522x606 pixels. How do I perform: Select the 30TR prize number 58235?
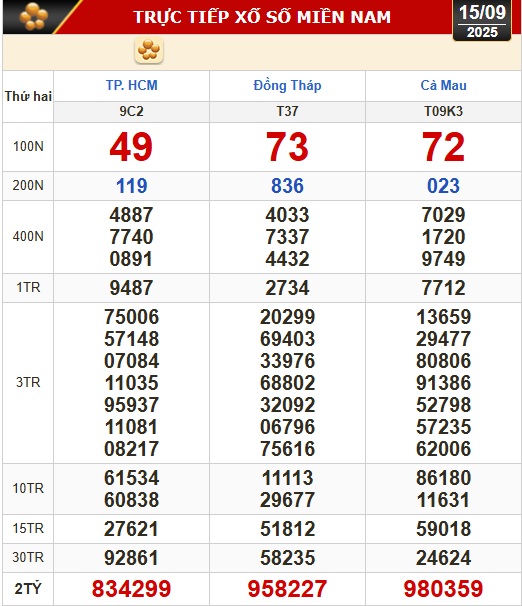[x=287, y=558]
